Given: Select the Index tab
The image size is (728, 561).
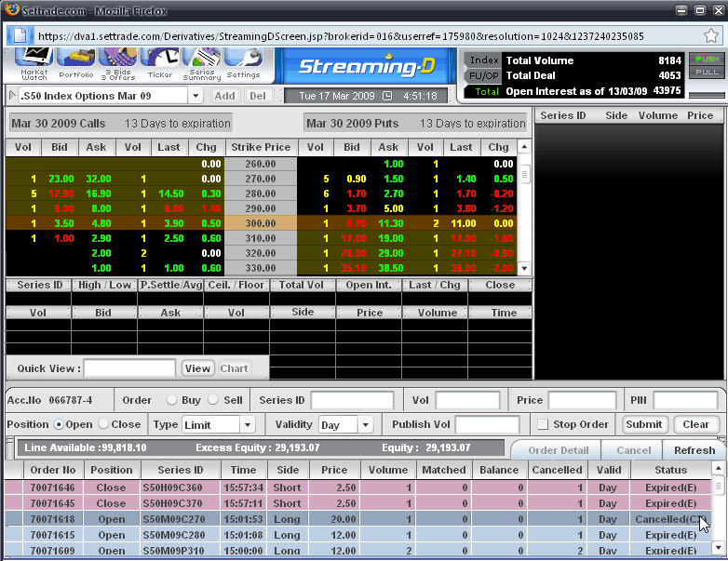Looking at the screenshot, I should (x=483, y=60).
